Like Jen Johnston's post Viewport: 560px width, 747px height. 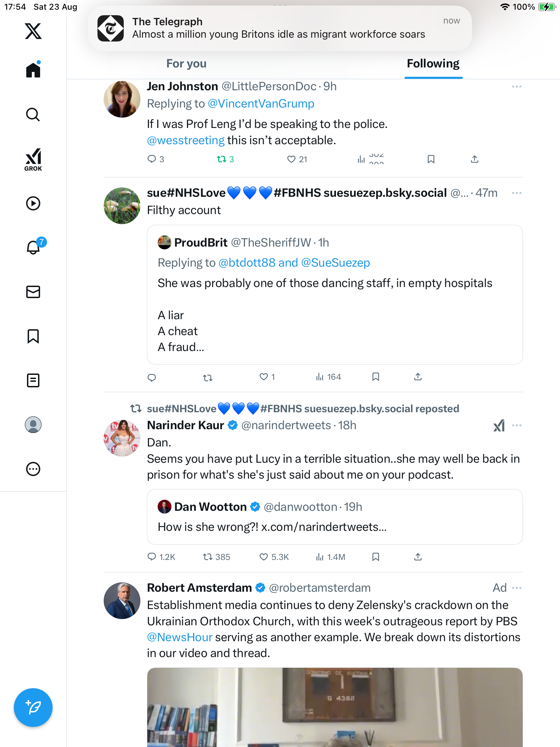pyautogui.click(x=291, y=159)
